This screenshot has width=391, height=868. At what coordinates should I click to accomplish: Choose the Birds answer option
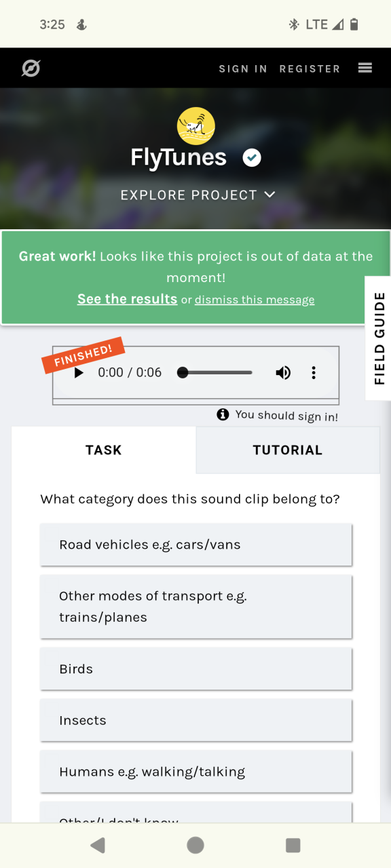[196, 669]
